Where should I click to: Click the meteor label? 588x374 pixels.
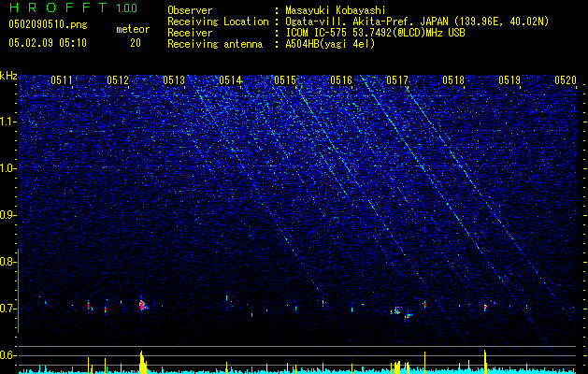[x=133, y=29]
